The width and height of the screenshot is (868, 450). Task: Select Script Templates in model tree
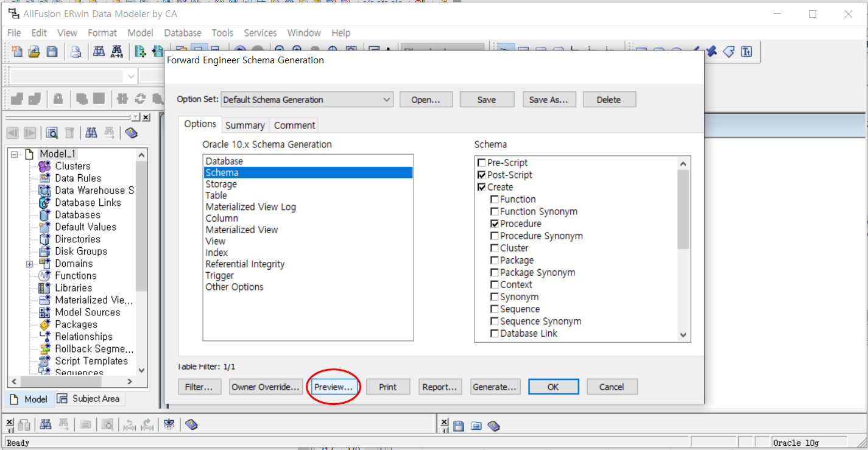point(91,361)
